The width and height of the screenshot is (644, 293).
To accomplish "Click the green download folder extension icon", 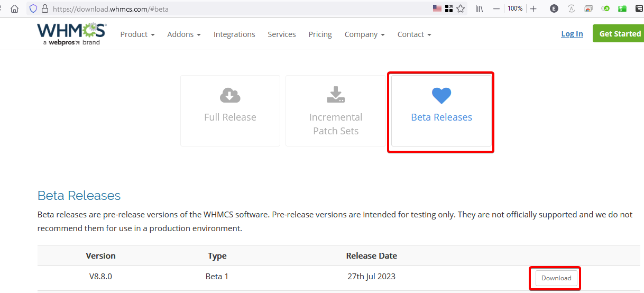I will pos(622,8).
